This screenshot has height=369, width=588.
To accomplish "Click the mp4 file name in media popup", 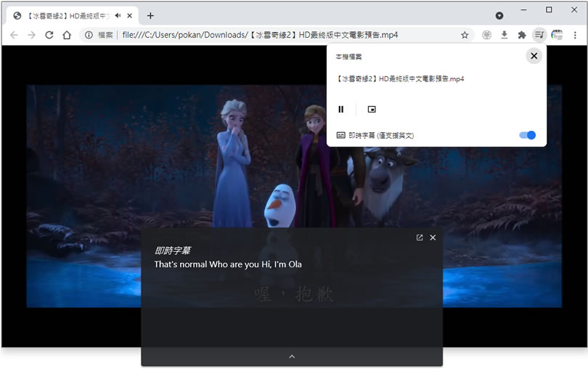I will coord(400,79).
